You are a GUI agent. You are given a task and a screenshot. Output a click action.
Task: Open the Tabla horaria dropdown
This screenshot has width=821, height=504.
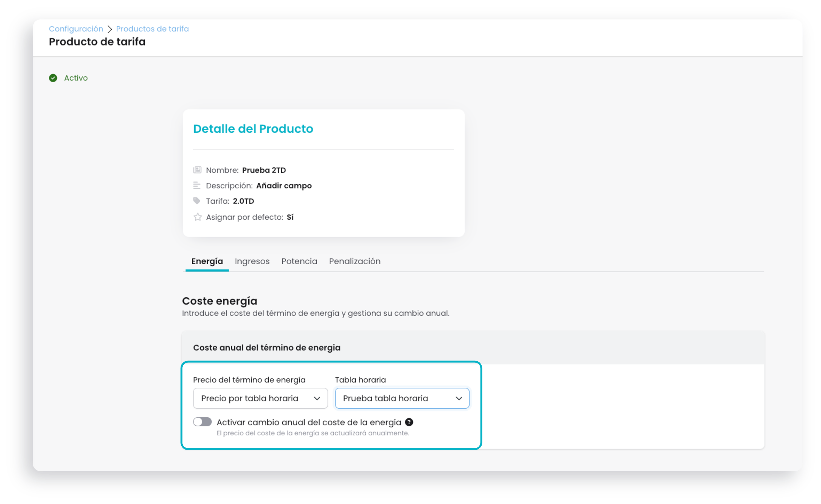click(x=402, y=398)
